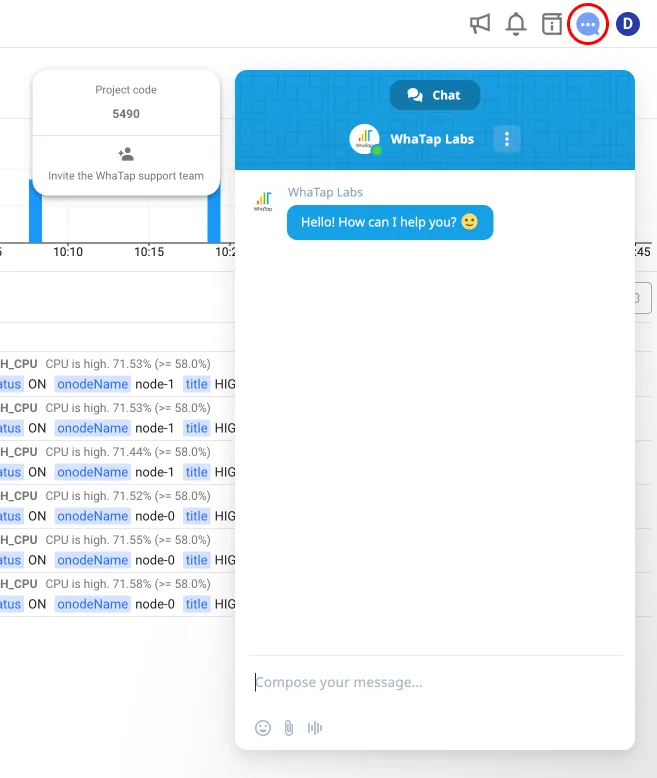Click the alert text CPU is high. 71.44%
657x778 pixels.
pyautogui.click(x=128, y=452)
